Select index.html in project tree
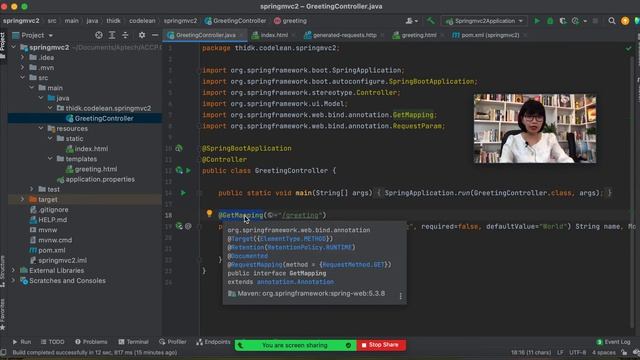Screen dimensions: 640x360 pyautogui.click(x=87, y=149)
